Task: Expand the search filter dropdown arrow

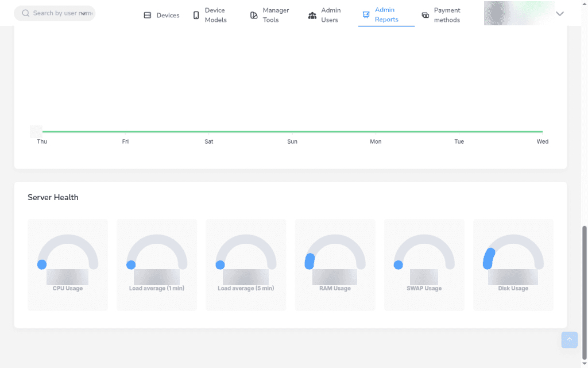Action: coord(84,14)
